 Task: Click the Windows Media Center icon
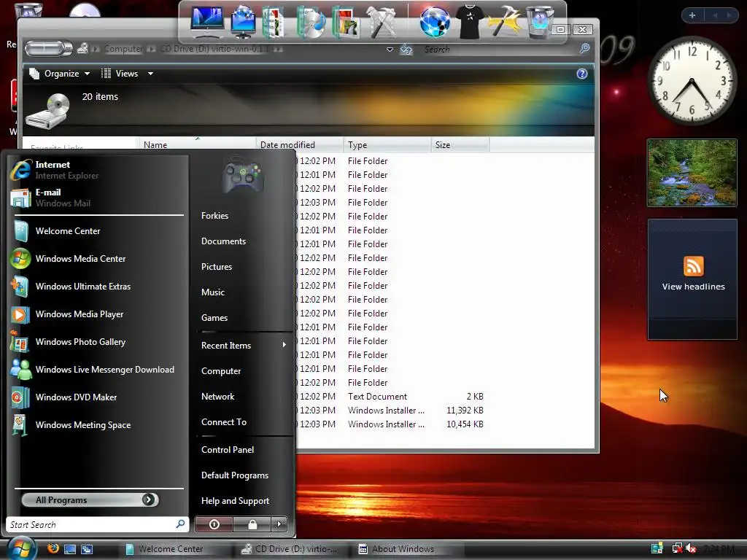pyautogui.click(x=20, y=259)
